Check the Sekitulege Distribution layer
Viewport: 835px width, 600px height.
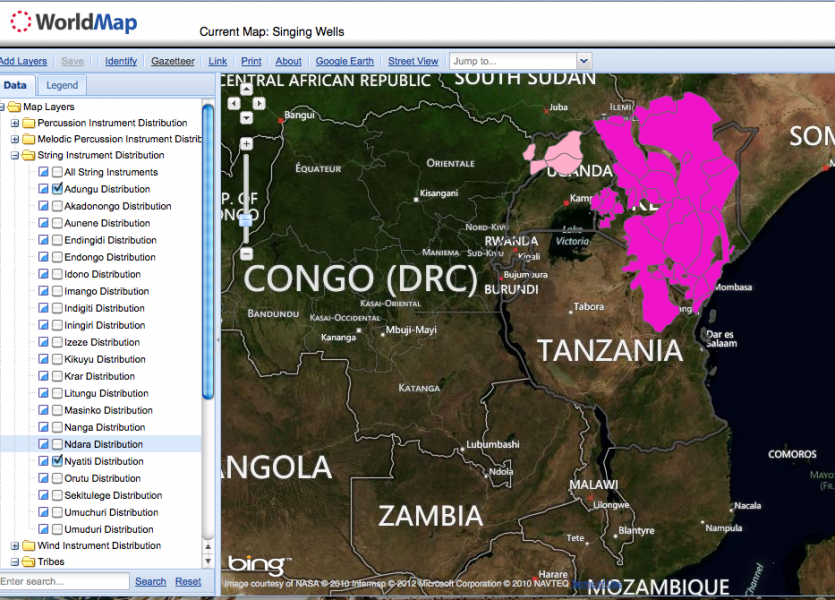58,496
